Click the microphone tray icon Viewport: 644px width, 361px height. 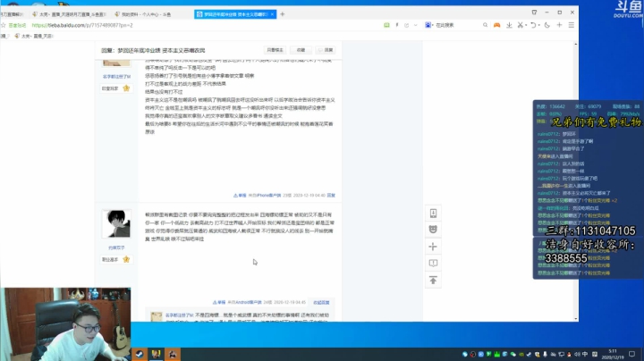(x=545, y=354)
